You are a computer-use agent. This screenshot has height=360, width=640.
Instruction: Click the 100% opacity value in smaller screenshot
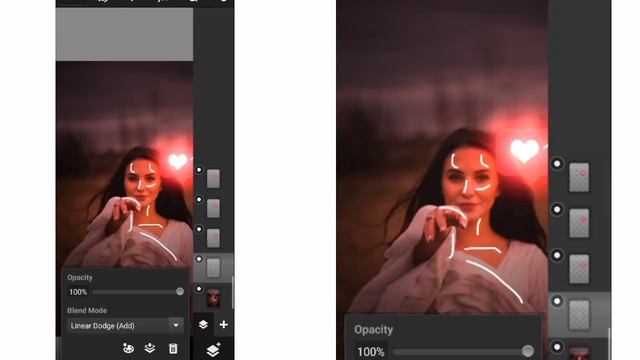(78, 292)
